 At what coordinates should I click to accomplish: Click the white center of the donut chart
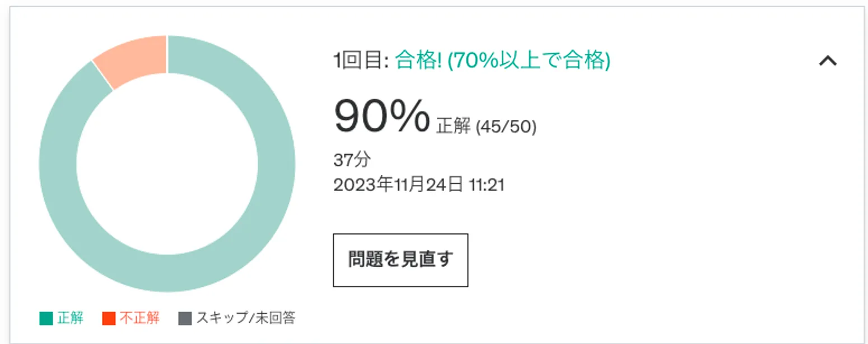click(167, 164)
